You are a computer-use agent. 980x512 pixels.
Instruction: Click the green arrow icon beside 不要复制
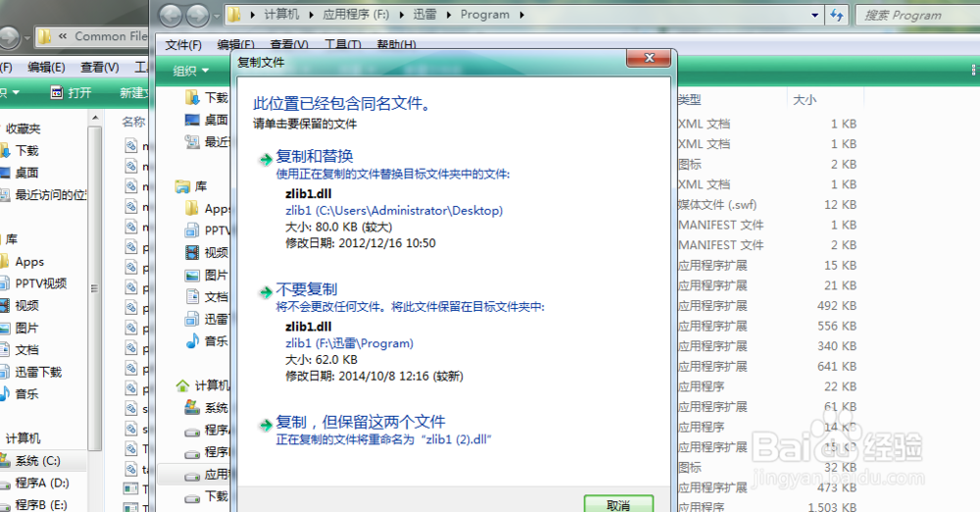[266, 291]
